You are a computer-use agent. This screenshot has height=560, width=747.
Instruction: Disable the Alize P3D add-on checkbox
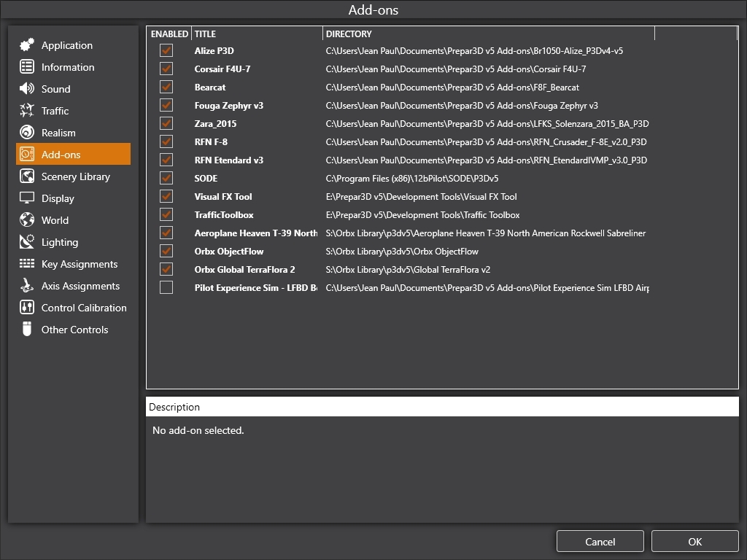(x=166, y=51)
